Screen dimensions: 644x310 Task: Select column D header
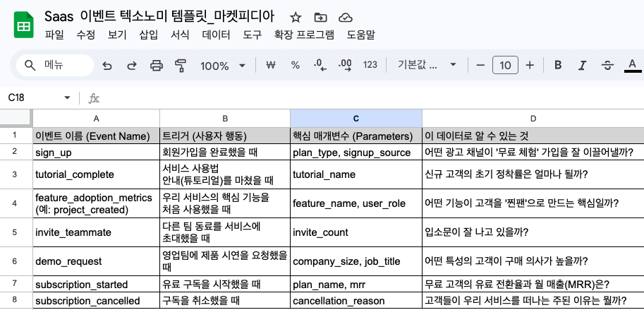(x=533, y=119)
